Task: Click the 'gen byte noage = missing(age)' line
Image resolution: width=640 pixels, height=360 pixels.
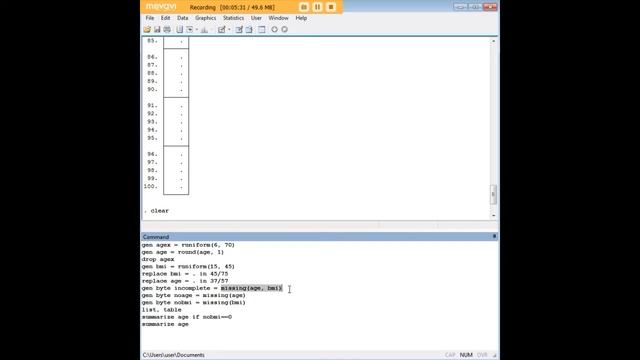Action: pyautogui.click(x=193, y=295)
